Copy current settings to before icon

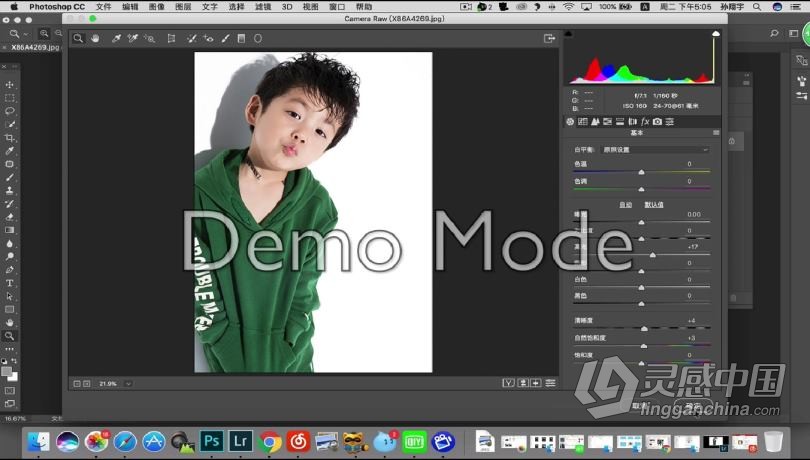[x=536, y=383]
